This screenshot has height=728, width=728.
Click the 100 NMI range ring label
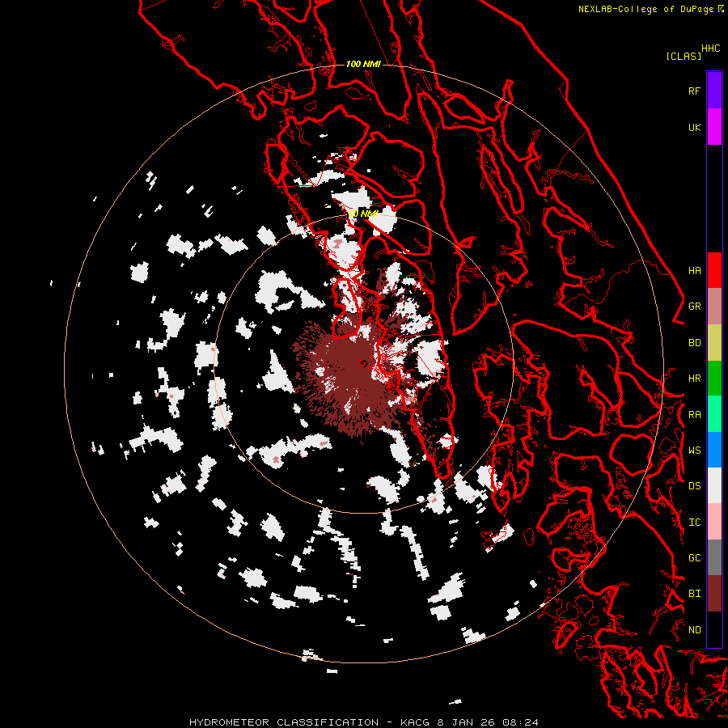coord(363,64)
